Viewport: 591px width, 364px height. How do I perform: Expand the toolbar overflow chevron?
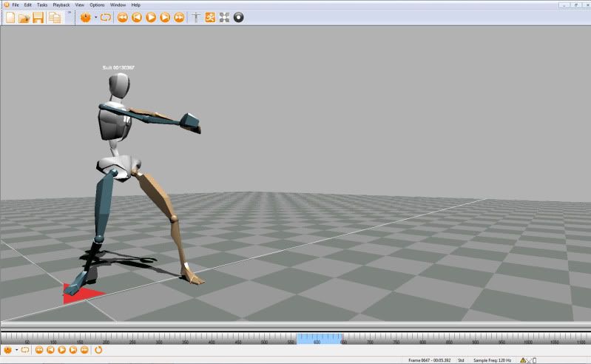coord(70,13)
